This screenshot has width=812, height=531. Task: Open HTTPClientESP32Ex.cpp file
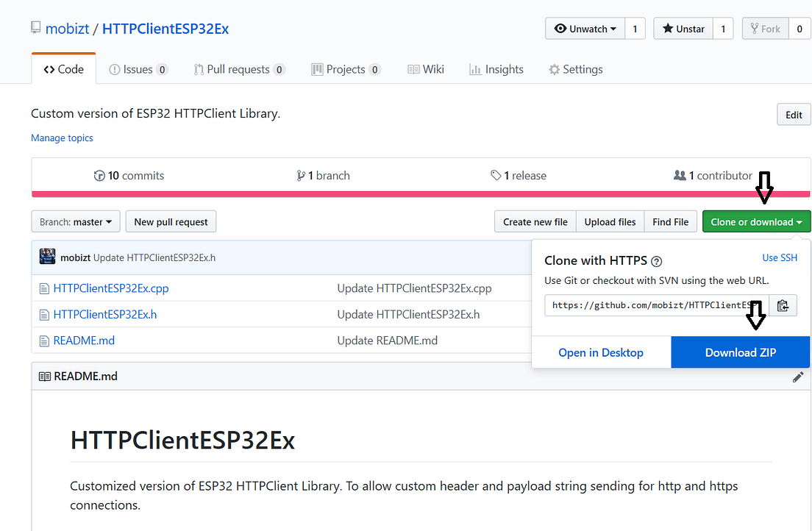pos(111,288)
